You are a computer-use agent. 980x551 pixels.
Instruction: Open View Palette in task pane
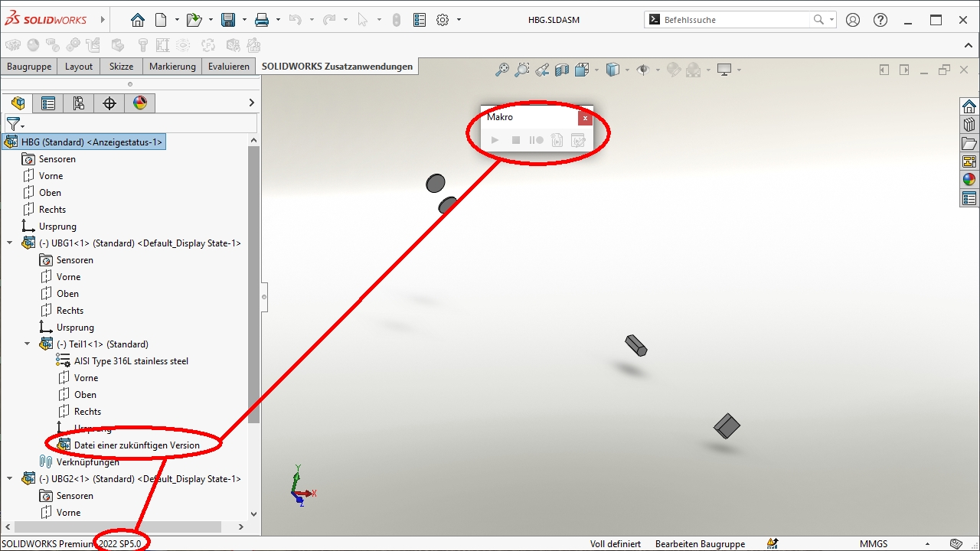click(x=969, y=161)
